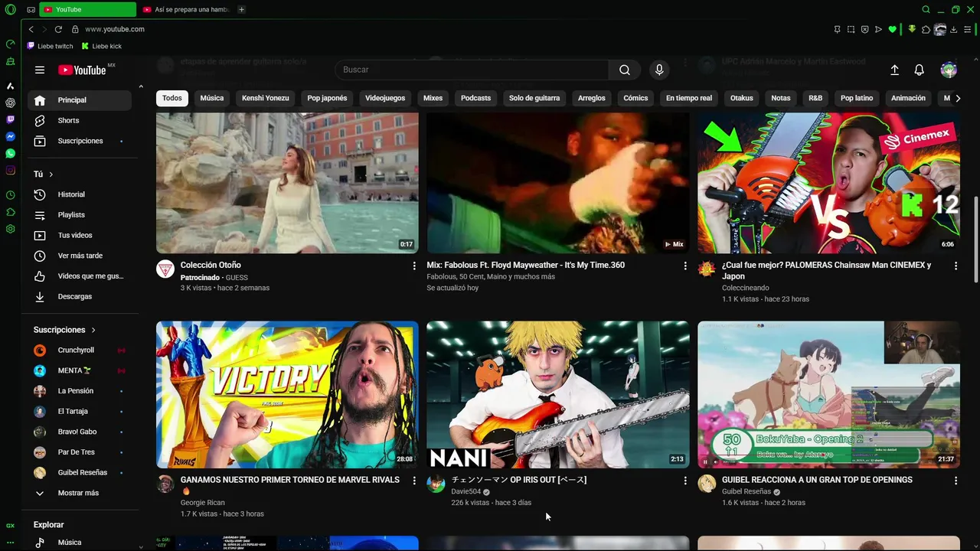The height and width of the screenshot is (551, 980).
Task: Open options for チェンソーマン OP IRIS OUT video
Action: (685, 481)
